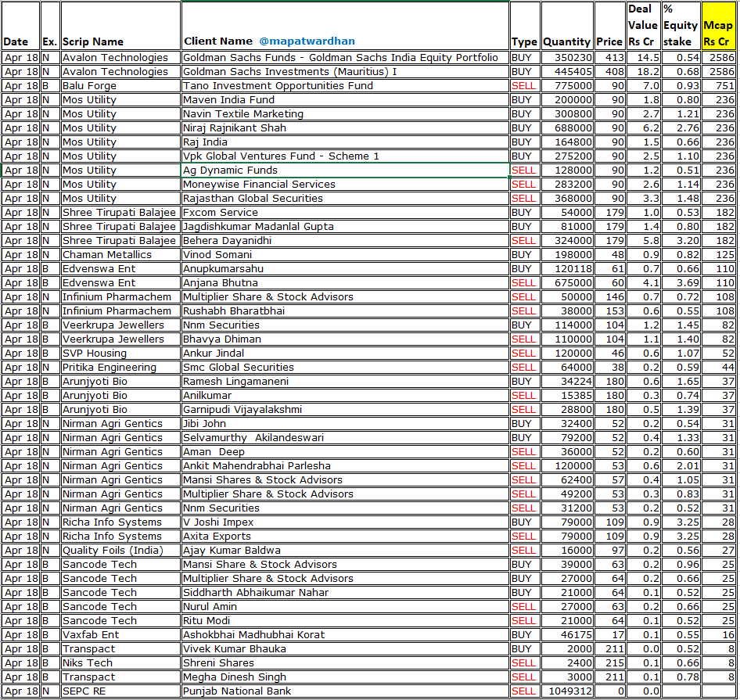Image resolution: width=740 pixels, height=700 pixels.
Task: Click the Anilkumar client cell
Action: pyautogui.click(x=345, y=396)
